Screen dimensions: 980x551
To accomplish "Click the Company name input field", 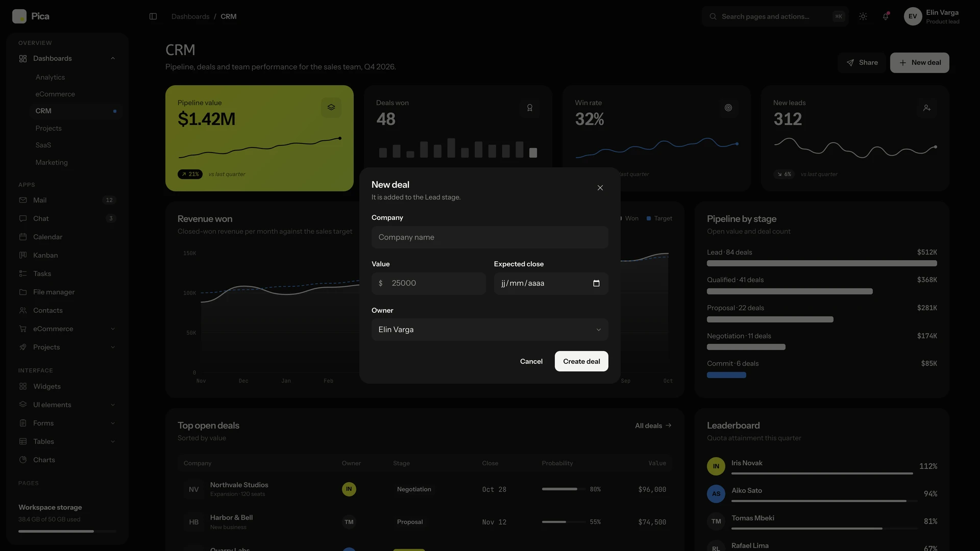I will click(x=490, y=237).
